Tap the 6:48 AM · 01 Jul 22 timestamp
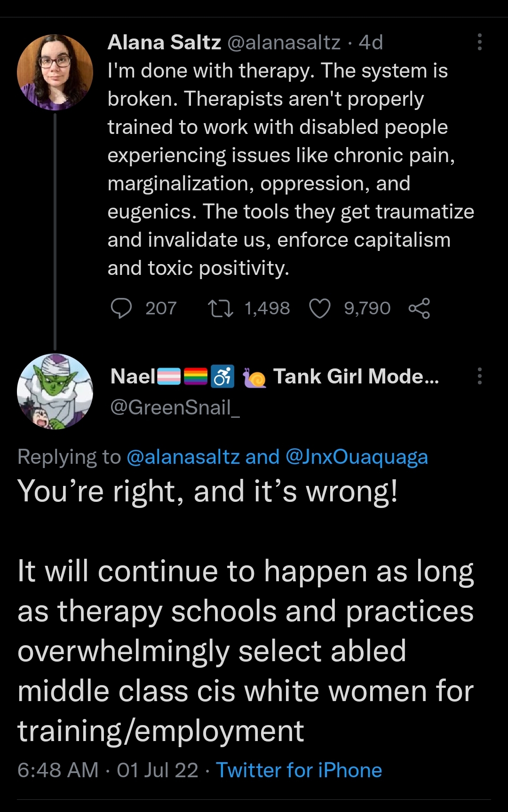This screenshot has height=812, width=508. (x=108, y=771)
